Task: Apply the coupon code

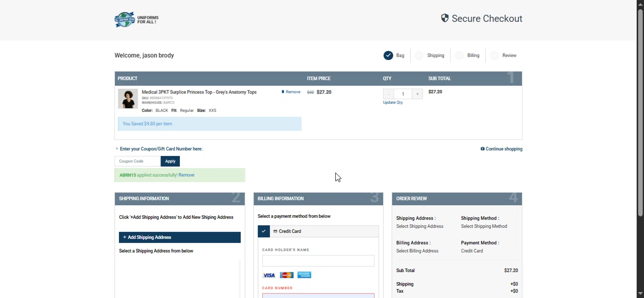Action: pyautogui.click(x=170, y=161)
